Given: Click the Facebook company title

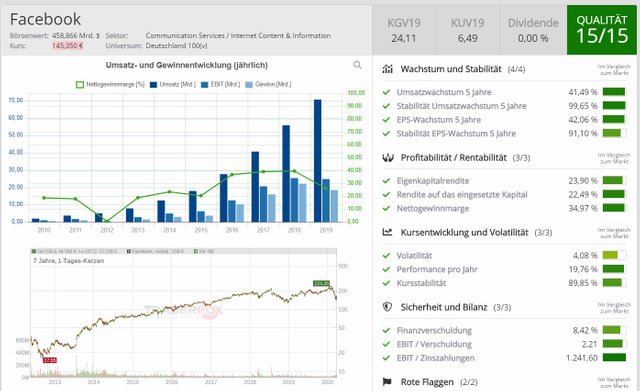Looking at the screenshot, I should pos(45,19).
